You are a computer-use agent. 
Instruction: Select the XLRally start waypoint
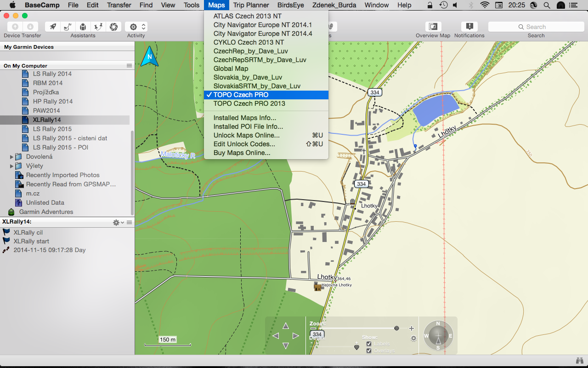tap(31, 241)
